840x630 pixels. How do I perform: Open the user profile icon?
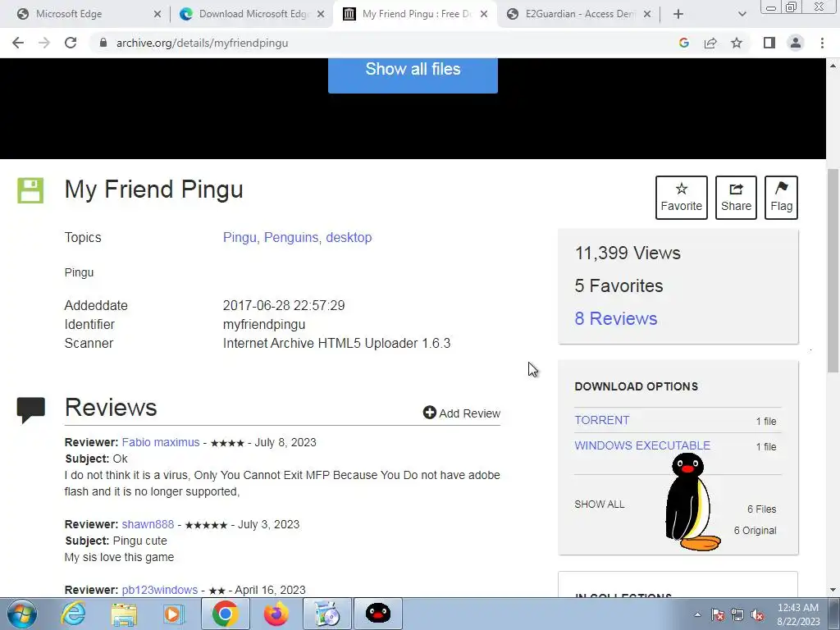click(x=796, y=43)
